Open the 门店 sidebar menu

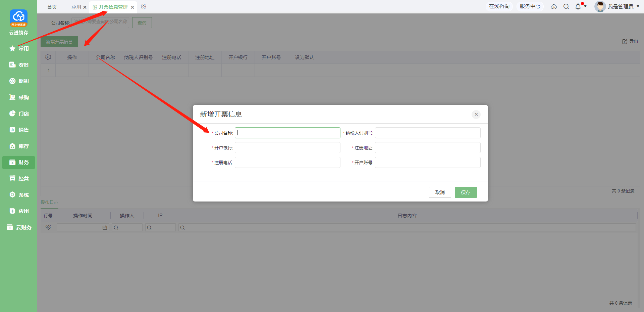point(19,114)
